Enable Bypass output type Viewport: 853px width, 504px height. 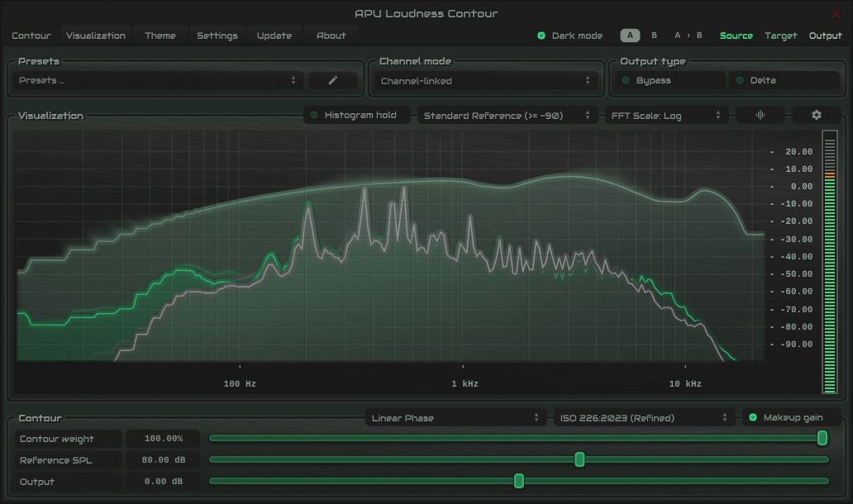[670, 80]
